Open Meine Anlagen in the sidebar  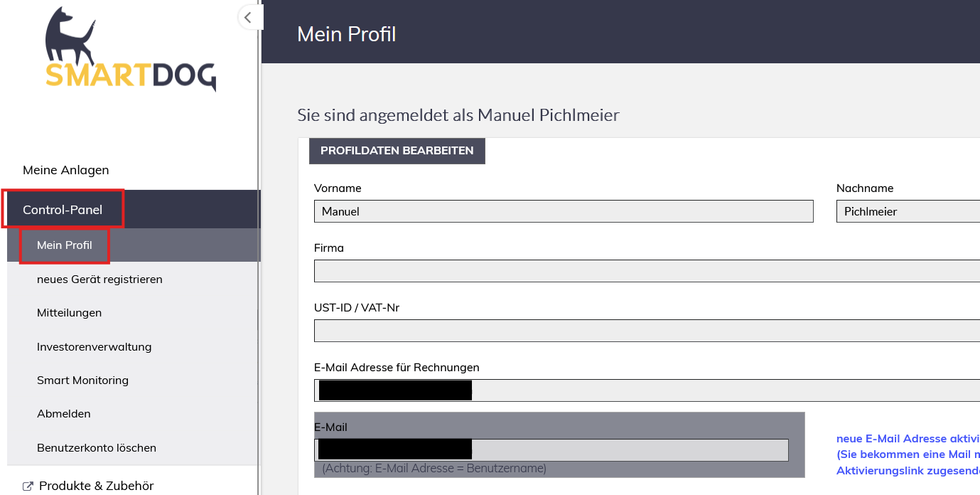66,170
